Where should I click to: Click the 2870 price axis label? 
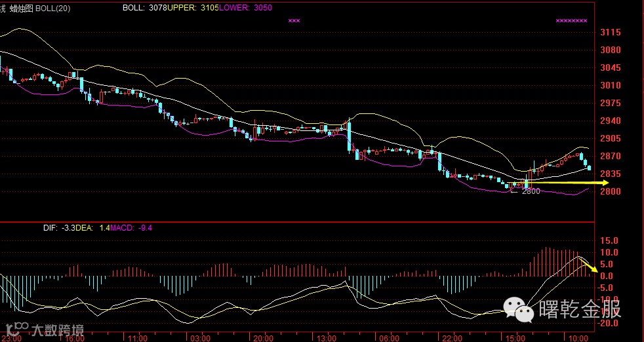611,156
